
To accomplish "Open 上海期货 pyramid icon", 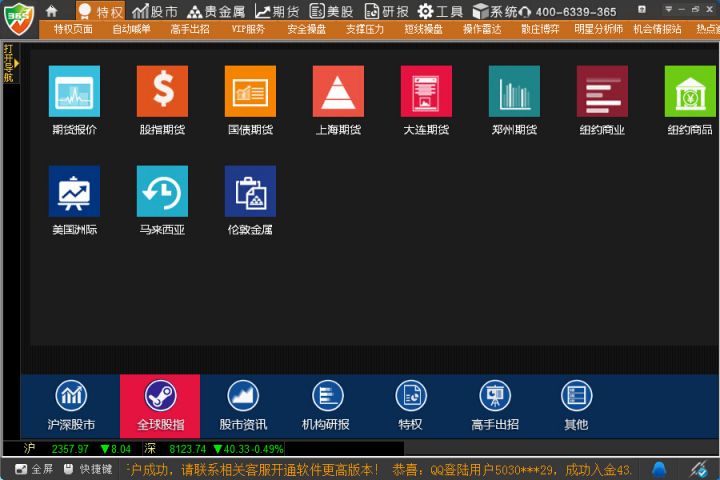I will coord(338,92).
